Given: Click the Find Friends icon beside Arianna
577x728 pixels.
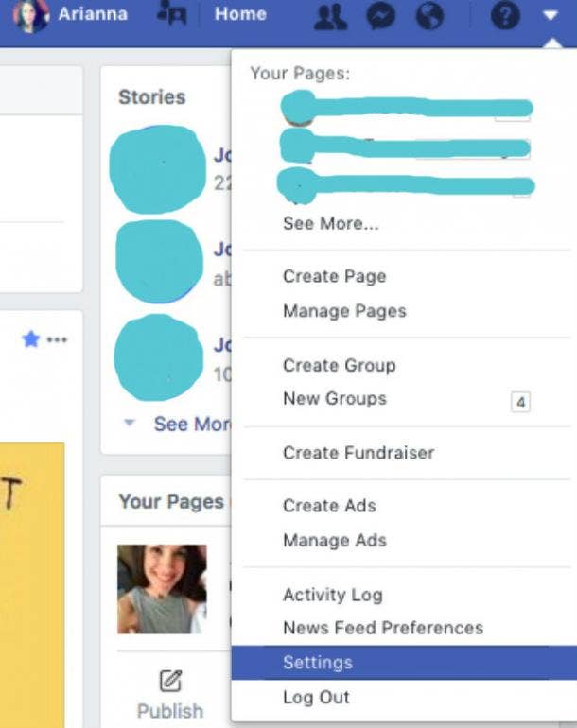Looking at the screenshot, I should point(172,12).
